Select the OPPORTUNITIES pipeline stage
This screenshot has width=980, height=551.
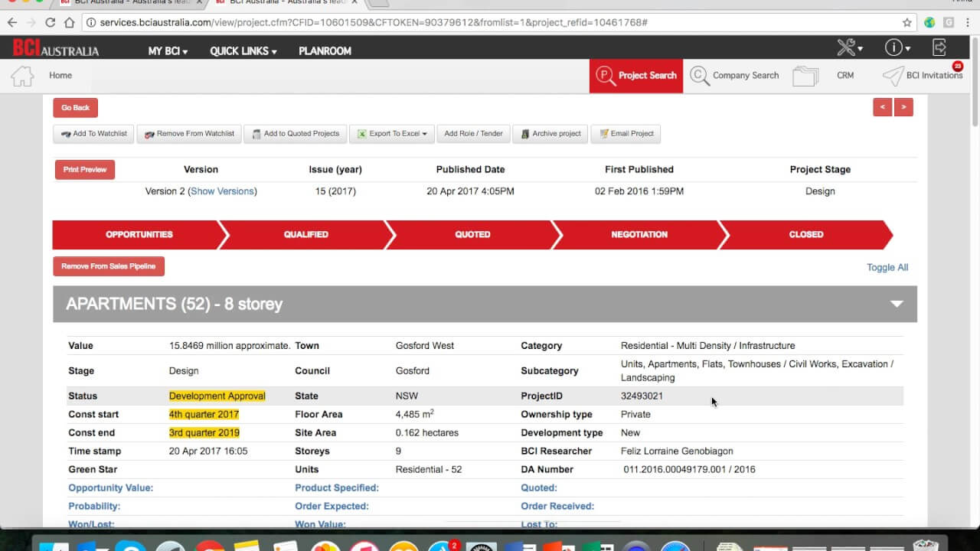pyautogui.click(x=139, y=235)
